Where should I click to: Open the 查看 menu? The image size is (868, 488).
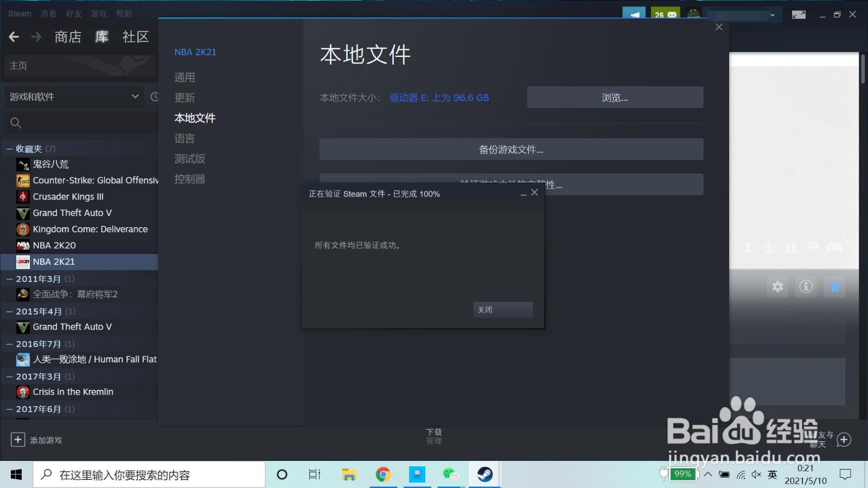pos(49,14)
